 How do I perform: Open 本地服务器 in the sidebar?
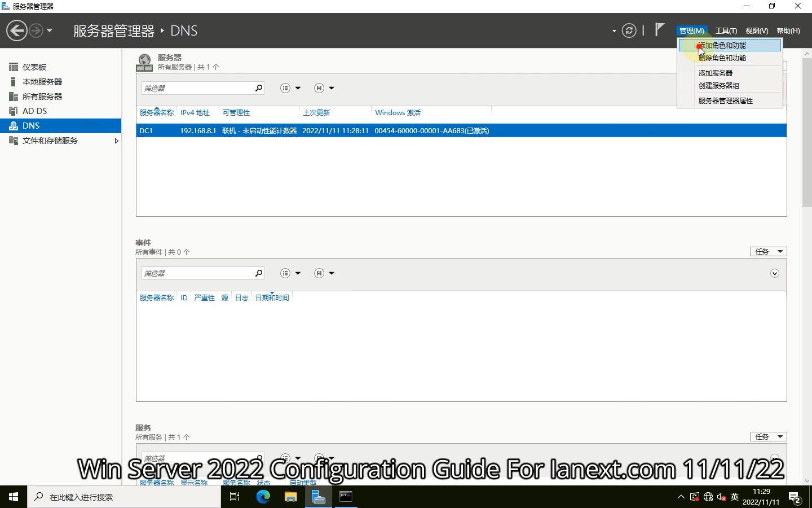60,82
